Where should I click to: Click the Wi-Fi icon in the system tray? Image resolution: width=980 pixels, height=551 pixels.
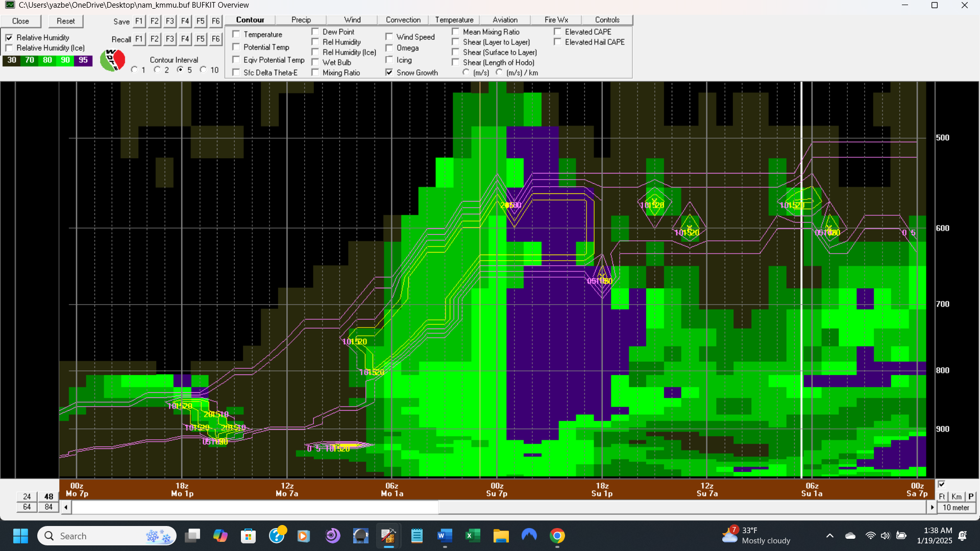[870, 536]
